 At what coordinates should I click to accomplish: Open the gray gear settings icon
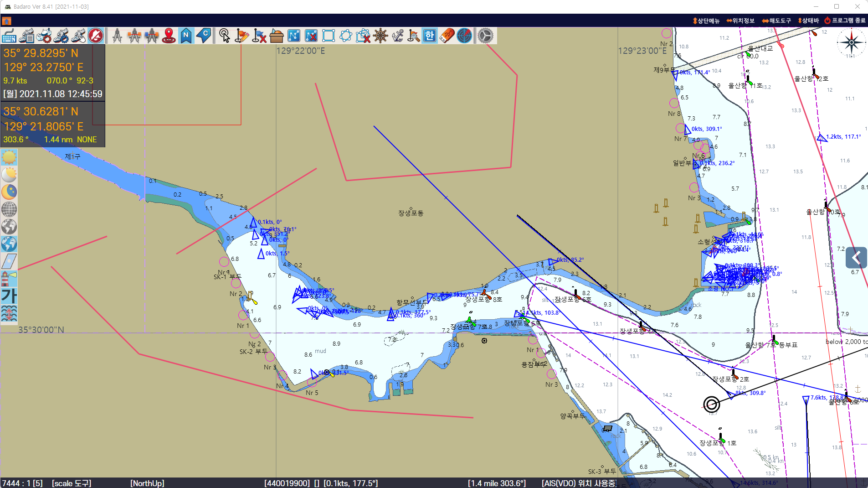(x=485, y=36)
